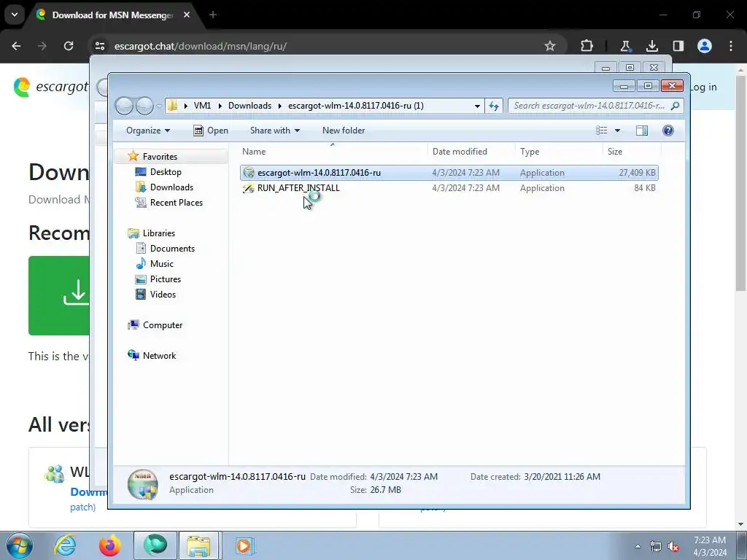Launch Firefox from the taskbar
This screenshot has width=747, height=560.
(x=110, y=545)
